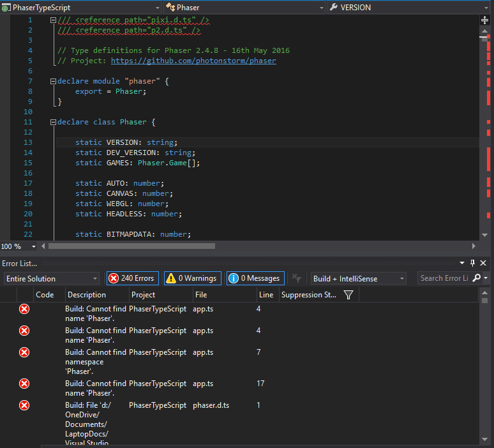The image size is (494, 448).
Task: Click the split editor window handle
Action: tap(484, 20)
